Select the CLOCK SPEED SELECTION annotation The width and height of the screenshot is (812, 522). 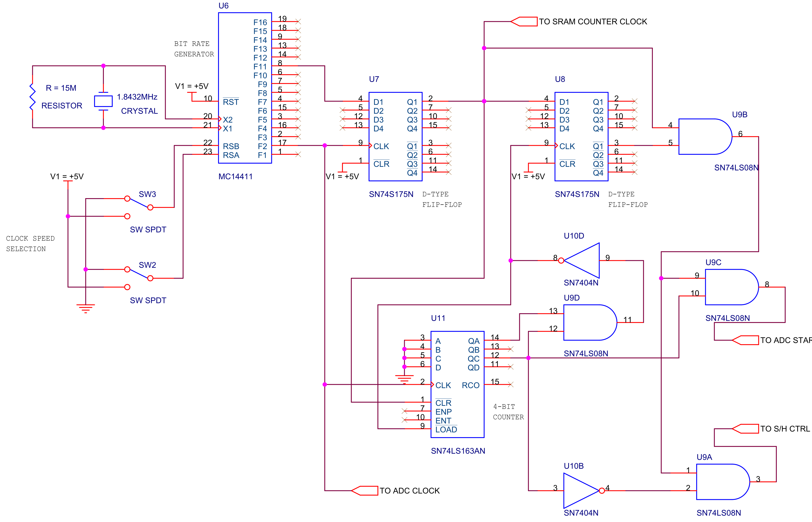pyautogui.click(x=30, y=243)
